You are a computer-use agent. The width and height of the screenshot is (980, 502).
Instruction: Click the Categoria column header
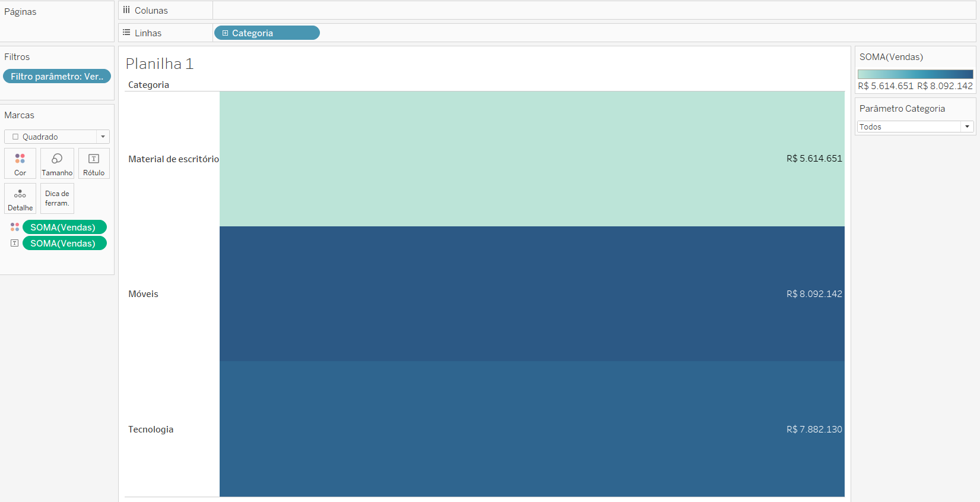pyautogui.click(x=148, y=85)
